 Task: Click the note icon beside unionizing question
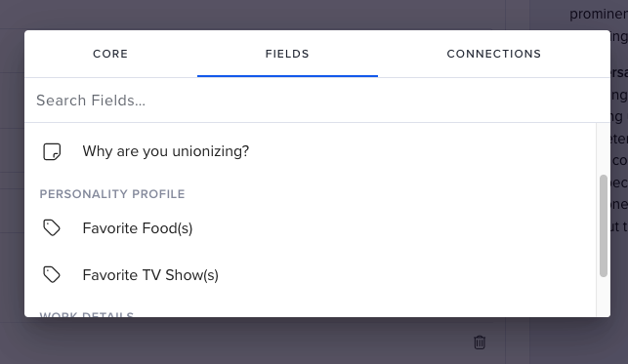point(52,151)
